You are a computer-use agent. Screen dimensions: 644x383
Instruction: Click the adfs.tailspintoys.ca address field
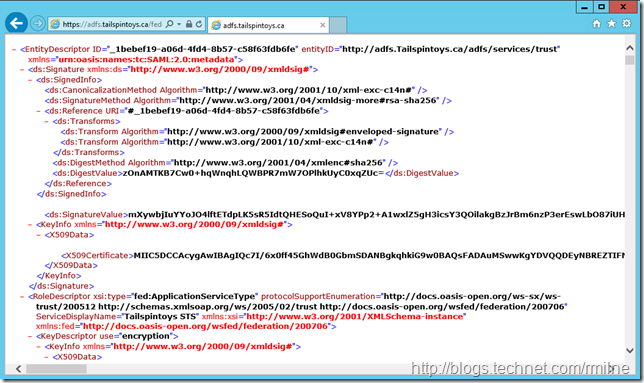112,24
